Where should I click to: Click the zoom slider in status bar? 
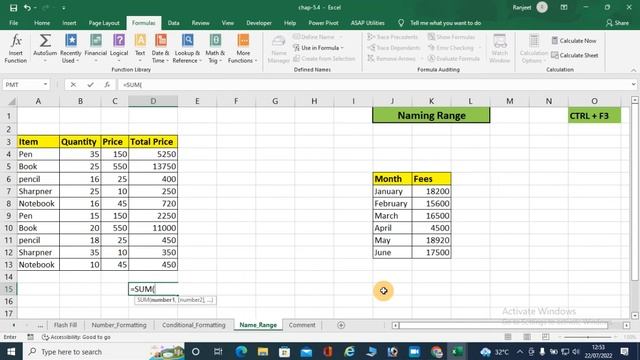pyautogui.click(x=588, y=337)
